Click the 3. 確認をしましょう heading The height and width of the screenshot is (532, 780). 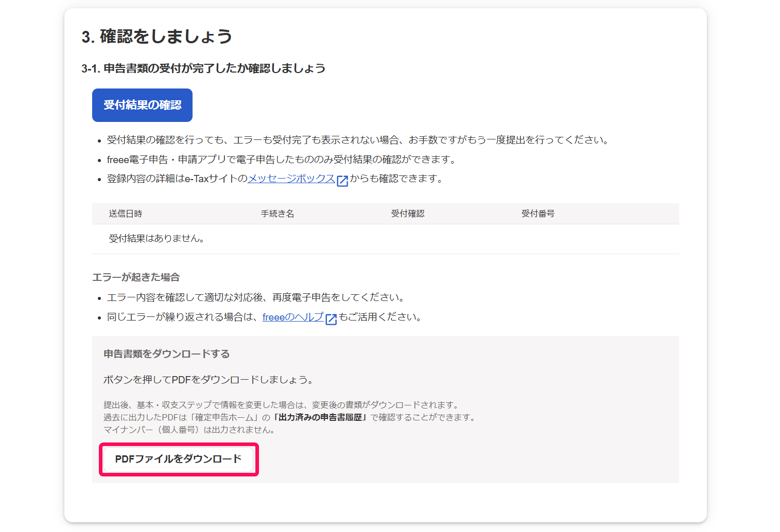click(x=157, y=37)
